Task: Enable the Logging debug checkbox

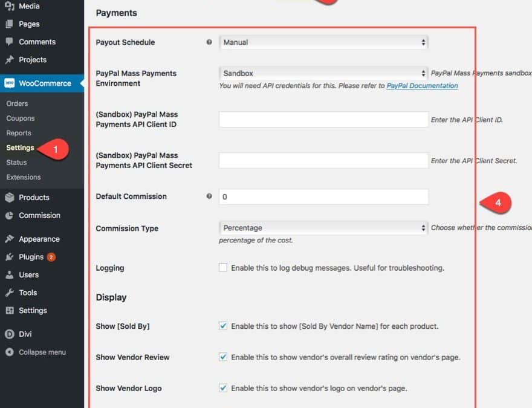Action: click(223, 268)
